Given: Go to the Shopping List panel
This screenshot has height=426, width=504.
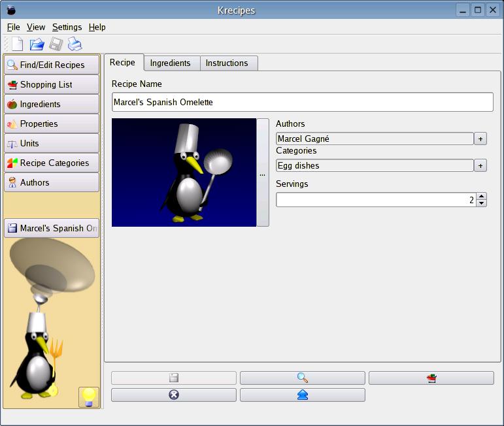Looking at the screenshot, I should (x=52, y=84).
